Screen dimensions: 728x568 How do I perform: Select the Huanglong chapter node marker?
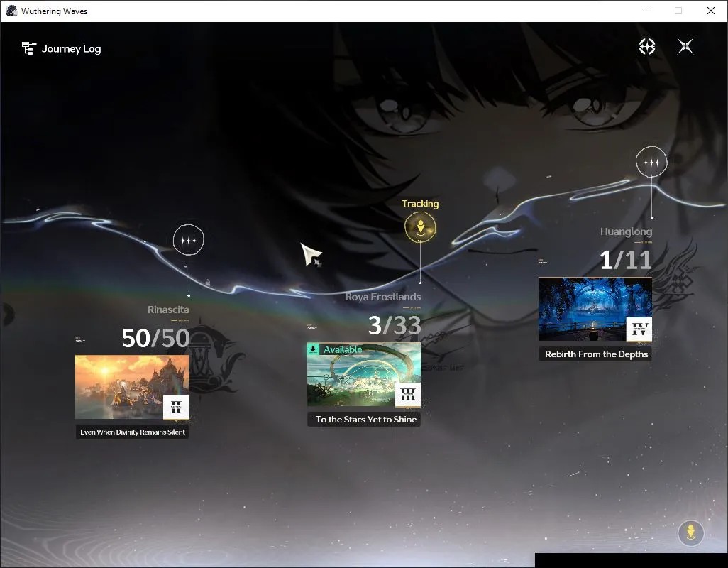[x=651, y=162]
